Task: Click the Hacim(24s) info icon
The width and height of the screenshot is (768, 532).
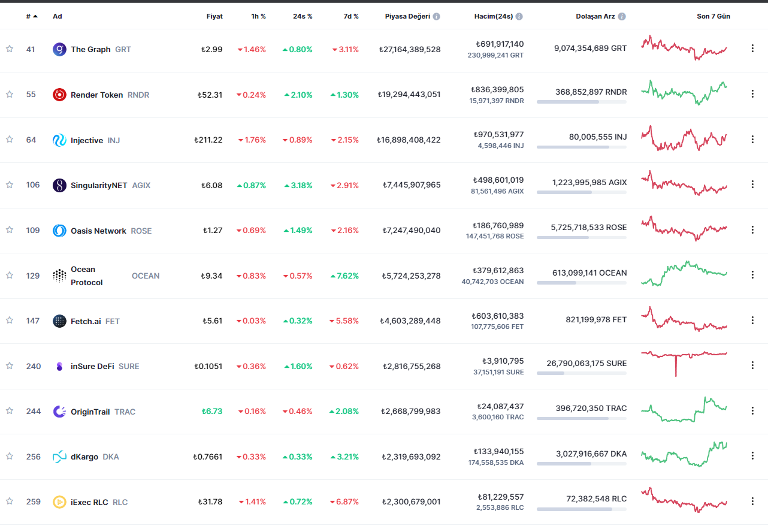Action: coord(519,17)
